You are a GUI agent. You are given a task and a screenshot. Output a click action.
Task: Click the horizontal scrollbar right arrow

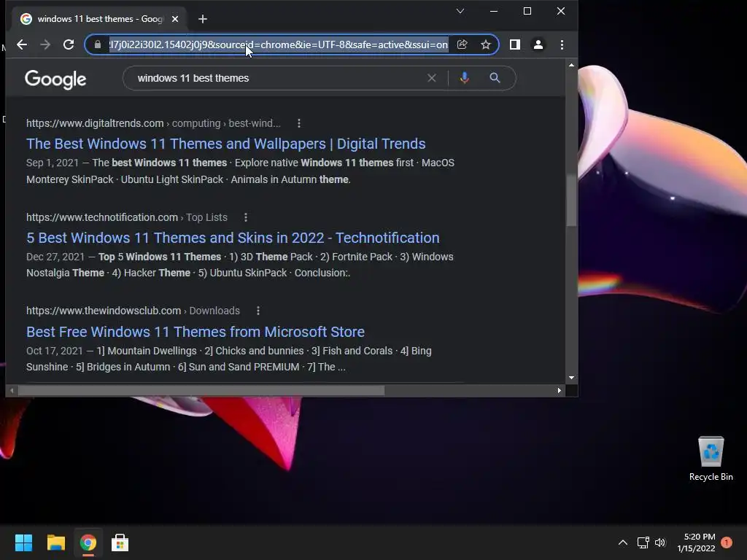coord(560,391)
